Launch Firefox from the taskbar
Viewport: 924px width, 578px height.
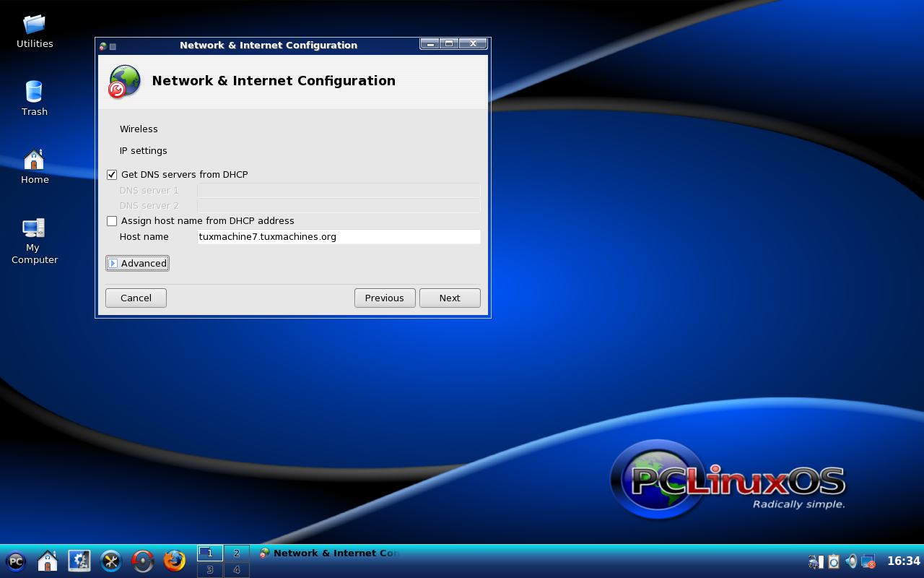pyautogui.click(x=175, y=561)
